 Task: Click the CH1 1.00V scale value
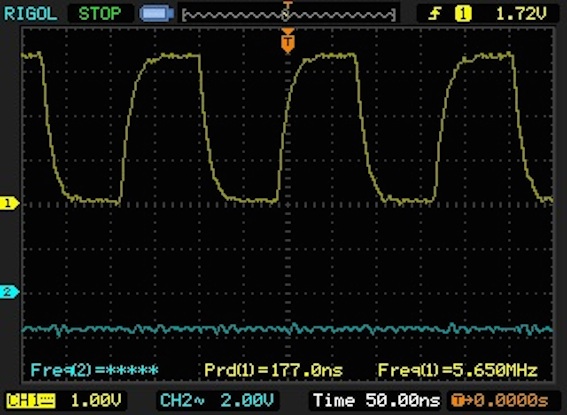click(x=96, y=401)
